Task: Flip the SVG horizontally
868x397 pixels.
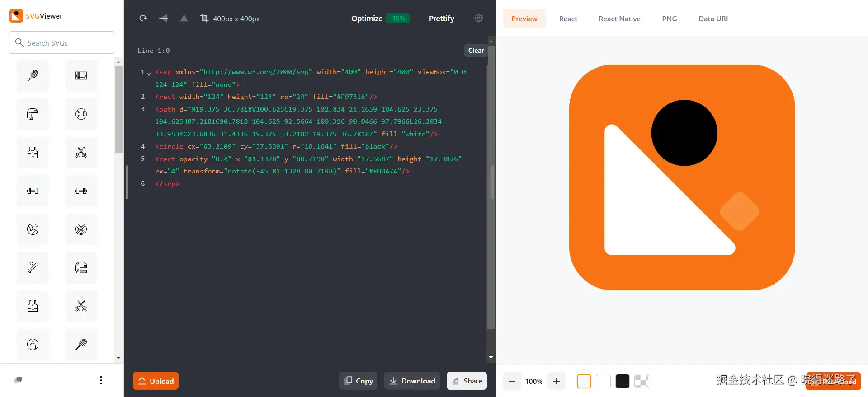Action: [164, 18]
